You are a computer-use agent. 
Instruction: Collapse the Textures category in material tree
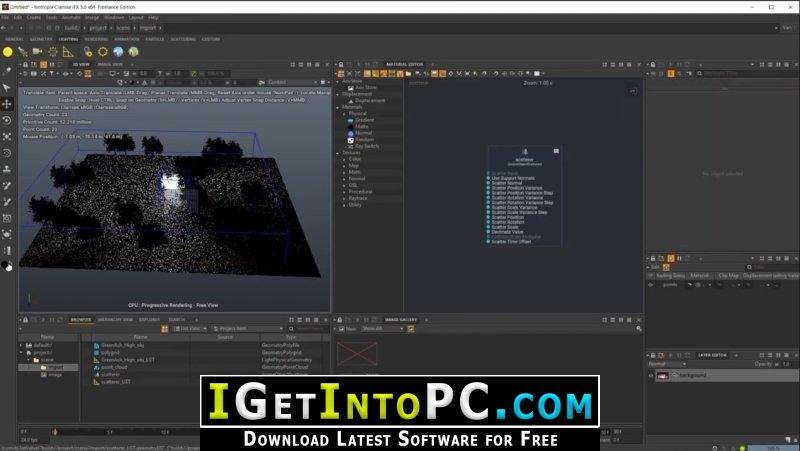(338, 153)
